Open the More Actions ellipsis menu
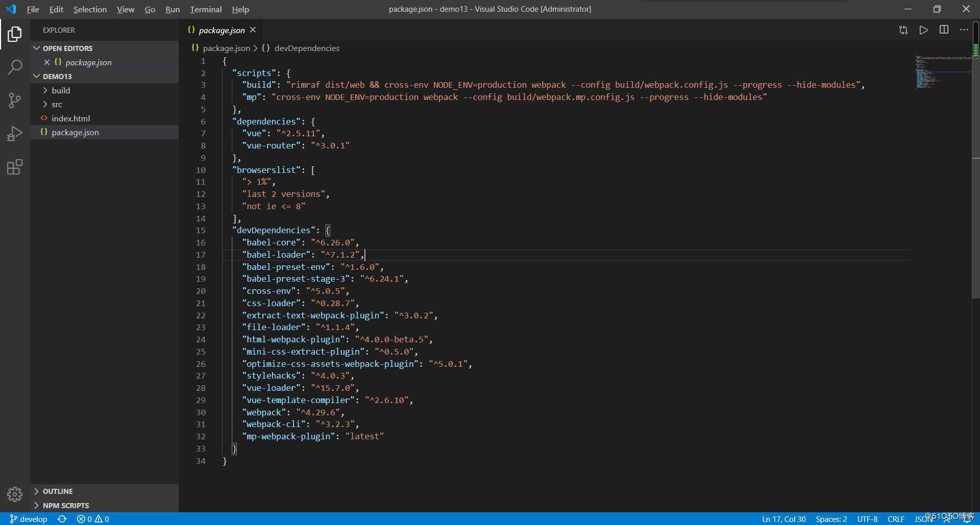This screenshot has width=980, height=525. click(964, 30)
